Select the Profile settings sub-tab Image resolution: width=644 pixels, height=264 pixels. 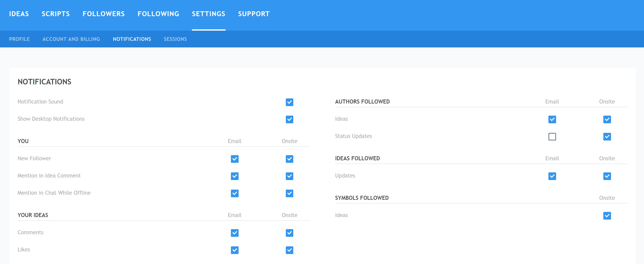(19, 39)
